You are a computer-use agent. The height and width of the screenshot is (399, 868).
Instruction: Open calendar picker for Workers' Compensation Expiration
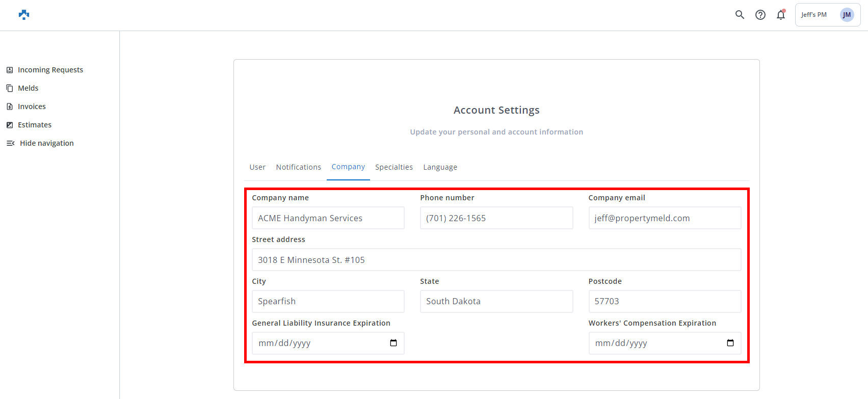(730, 343)
